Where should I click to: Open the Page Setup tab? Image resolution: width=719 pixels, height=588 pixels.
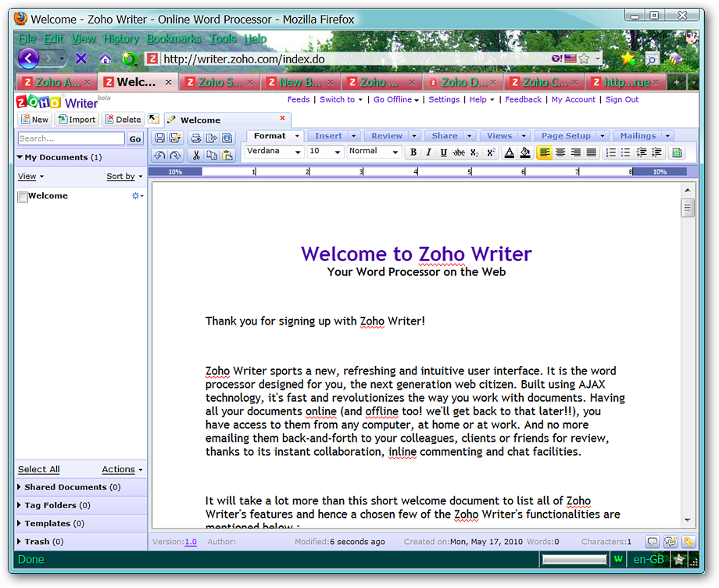pos(566,136)
